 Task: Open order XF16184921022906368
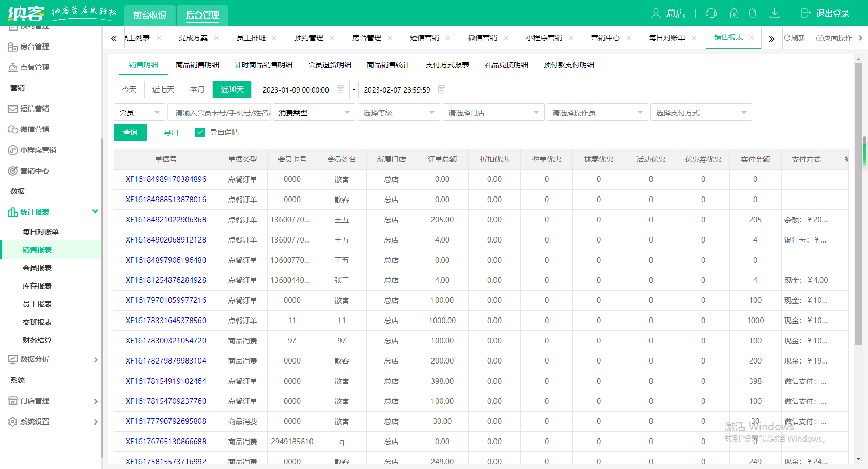tap(166, 220)
